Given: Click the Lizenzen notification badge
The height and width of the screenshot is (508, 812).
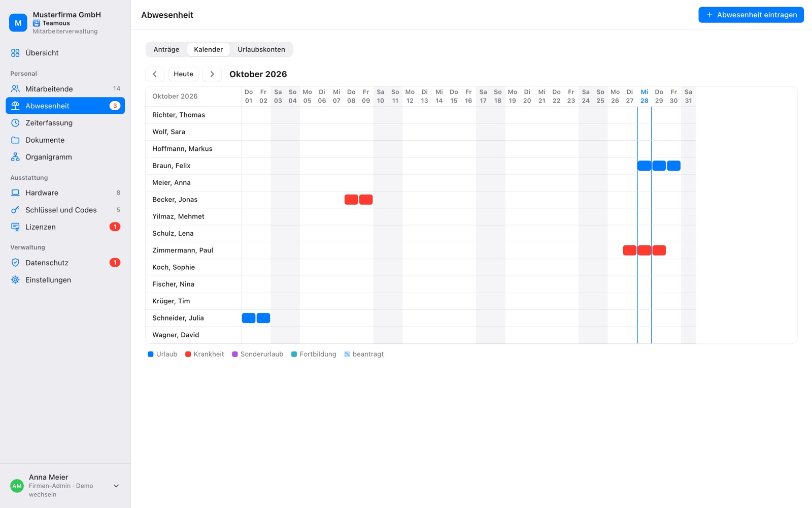Looking at the screenshot, I should pos(115,227).
